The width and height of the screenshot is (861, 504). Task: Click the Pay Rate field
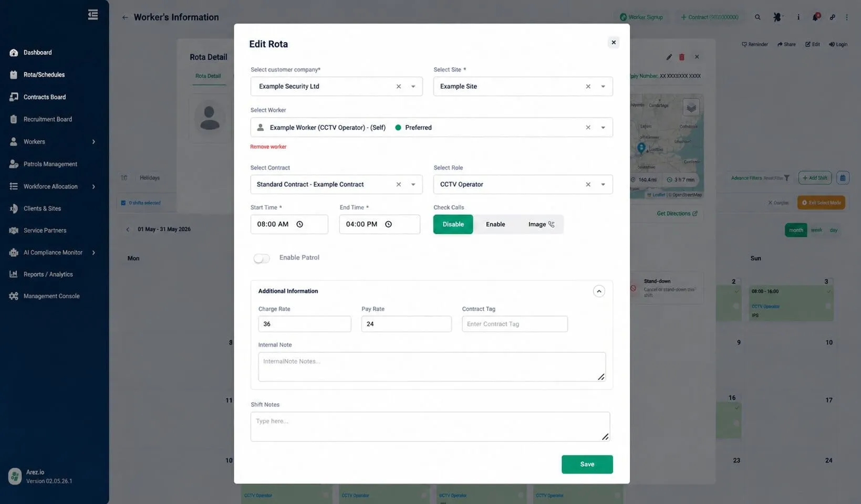pyautogui.click(x=407, y=324)
